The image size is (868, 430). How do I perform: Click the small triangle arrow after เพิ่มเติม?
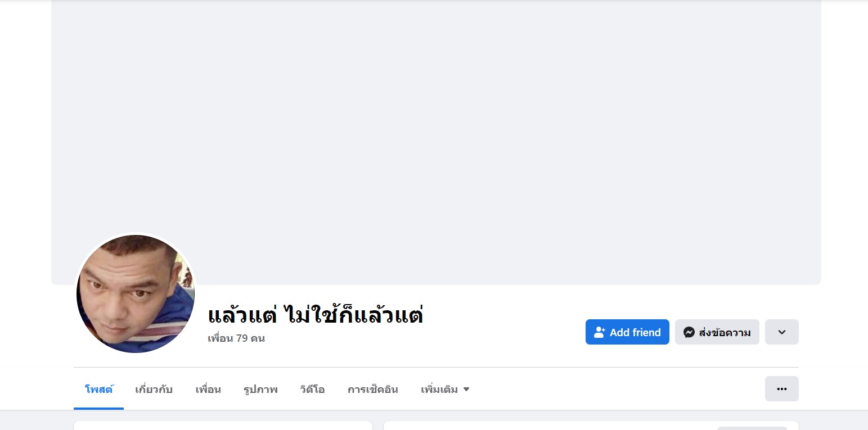tap(466, 390)
